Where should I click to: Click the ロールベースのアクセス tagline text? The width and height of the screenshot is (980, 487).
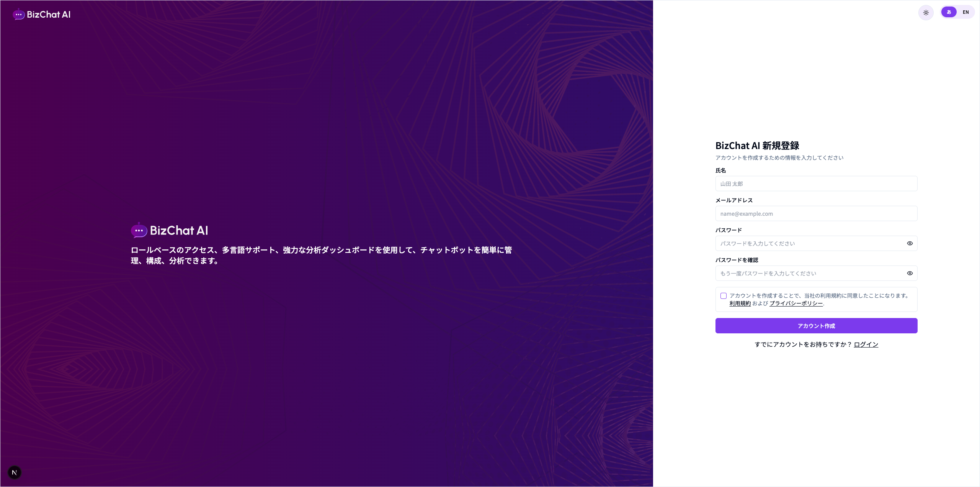(x=322, y=255)
